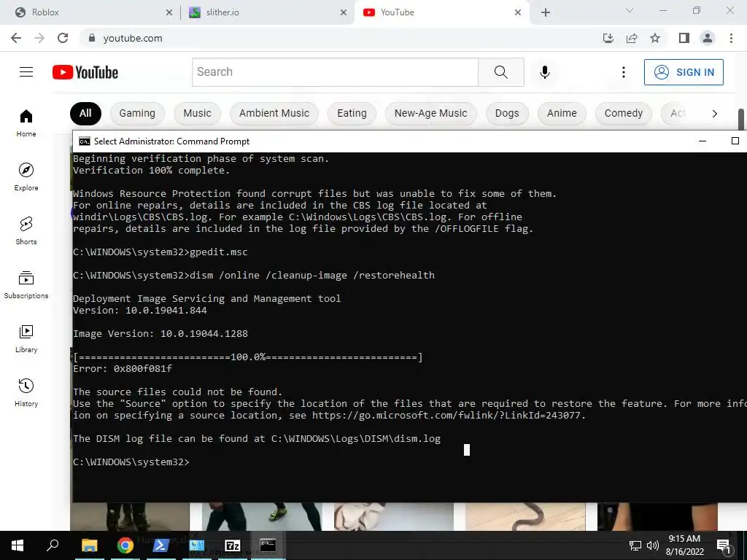The image size is (747, 560).
Task: Click the install app icon in address bar
Action: pyautogui.click(x=608, y=38)
